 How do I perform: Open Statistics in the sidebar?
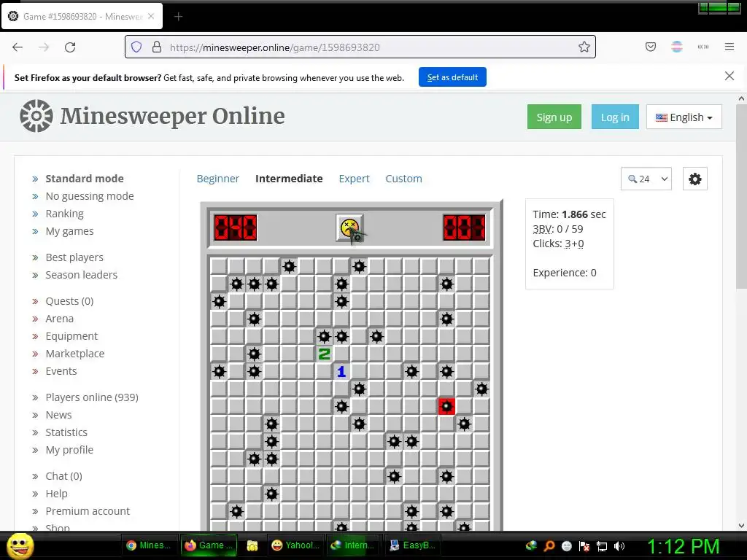[66, 432]
